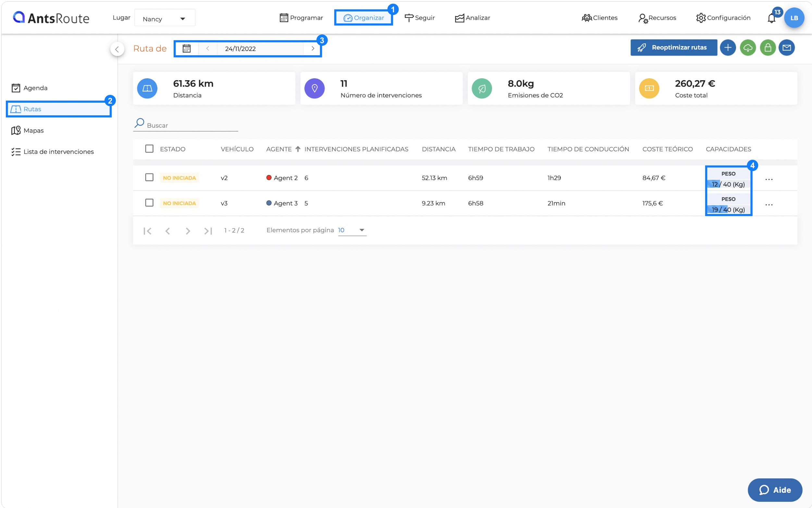Image resolution: width=812 pixels, height=508 pixels.
Task: Toggle the select-all checkbox in table header
Action: coord(149,148)
